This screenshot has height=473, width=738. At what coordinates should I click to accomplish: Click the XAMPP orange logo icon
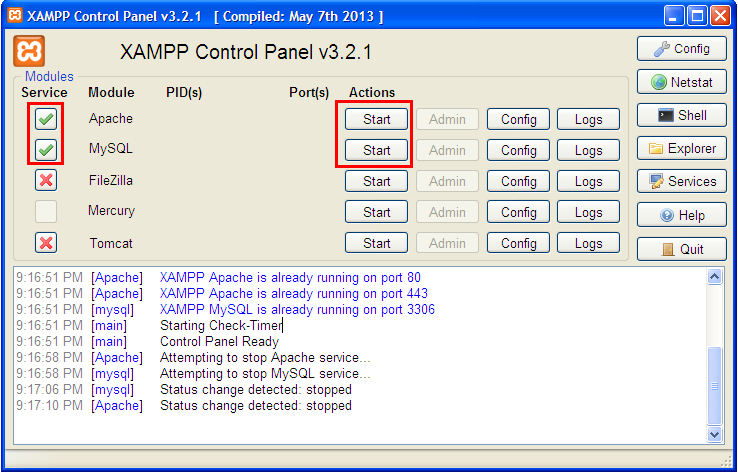29,51
